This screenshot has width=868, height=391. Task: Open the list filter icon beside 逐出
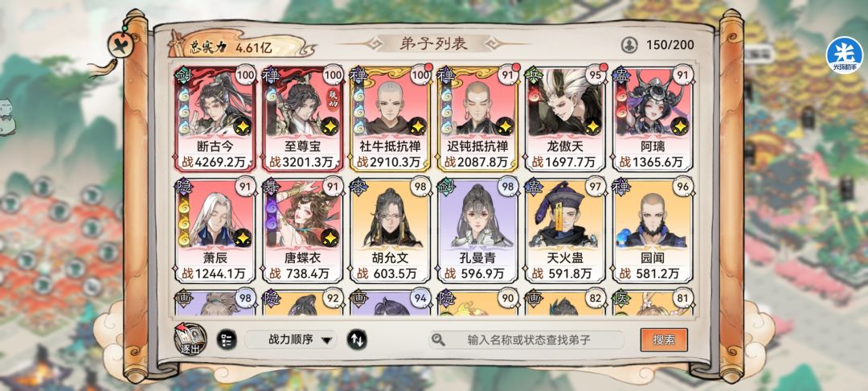[x=227, y=340]
